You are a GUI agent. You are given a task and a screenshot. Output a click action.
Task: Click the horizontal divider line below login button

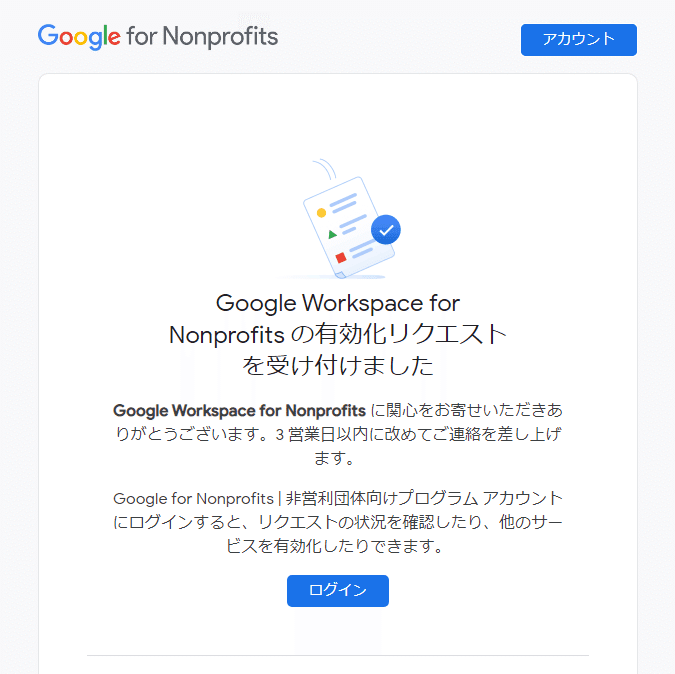coord(338,655)
